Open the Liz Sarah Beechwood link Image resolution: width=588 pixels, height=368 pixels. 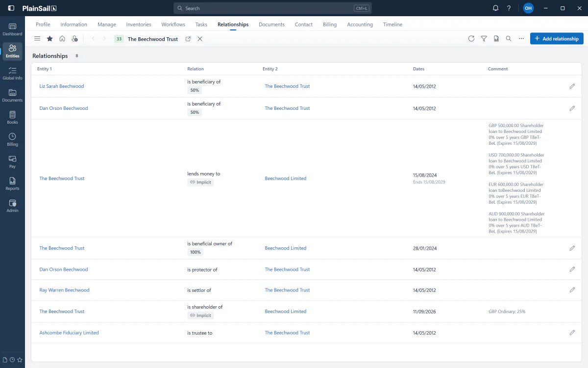pyautogui.click(x=62, y=86)
